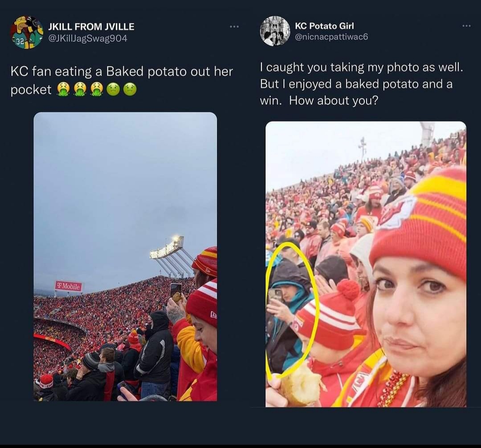481x448 pixels.
Task: Click the fourth green nauseated emoji
Action: click(x=113, y=89)
